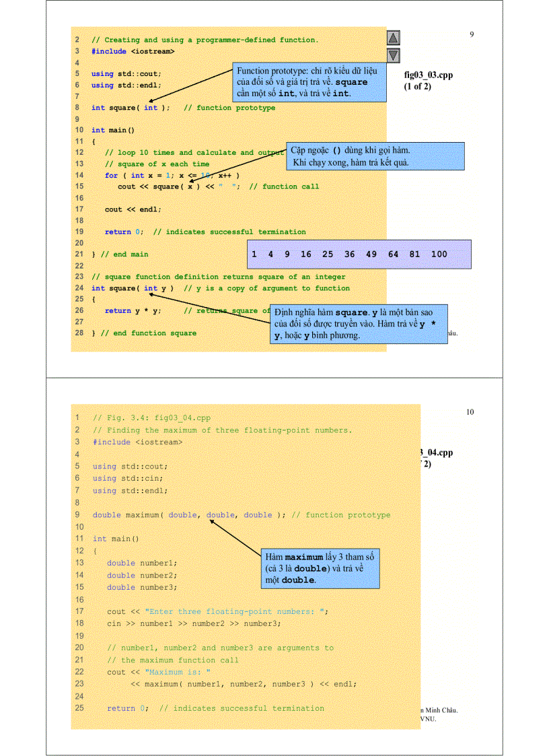Viewport: 549px width, 756px height.
Task: Click slide page number 9
Action: point(472,34)
